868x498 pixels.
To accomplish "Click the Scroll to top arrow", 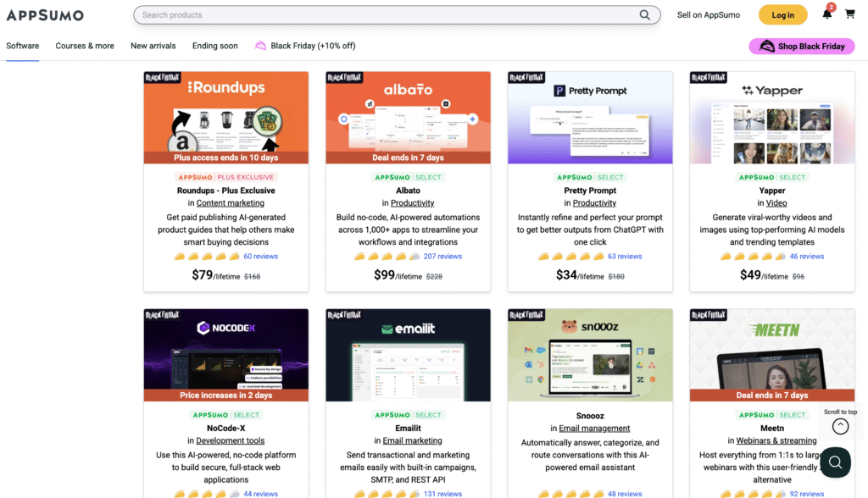I will [840, 426].
